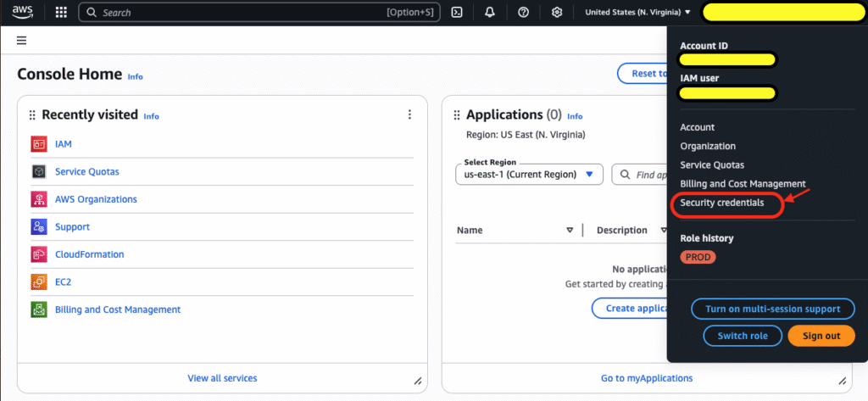The image size is (868, 401).
Task: Open the account menu in the top bar
Action: (782, 12)
